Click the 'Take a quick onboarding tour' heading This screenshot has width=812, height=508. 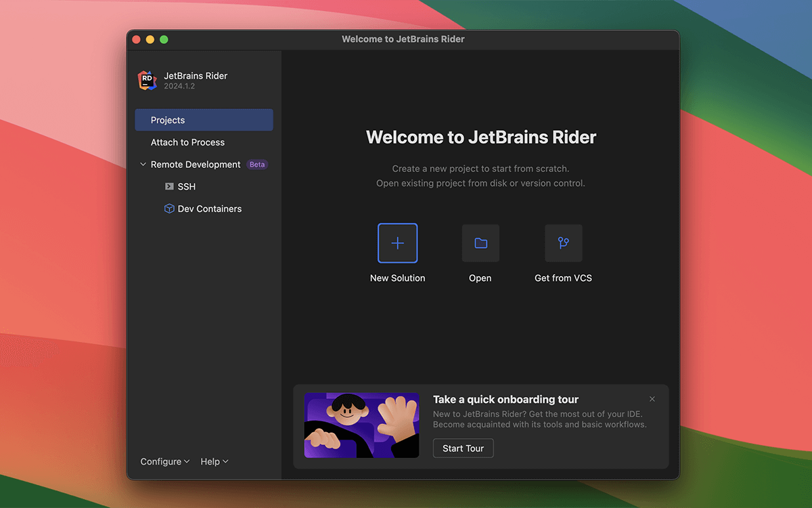pos(506,400)
